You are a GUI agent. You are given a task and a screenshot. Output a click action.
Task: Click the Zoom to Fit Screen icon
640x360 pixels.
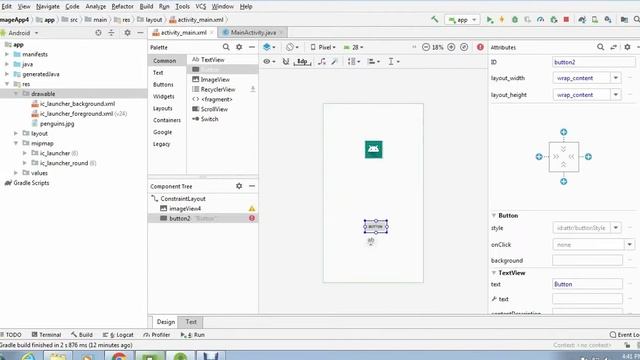464,47
